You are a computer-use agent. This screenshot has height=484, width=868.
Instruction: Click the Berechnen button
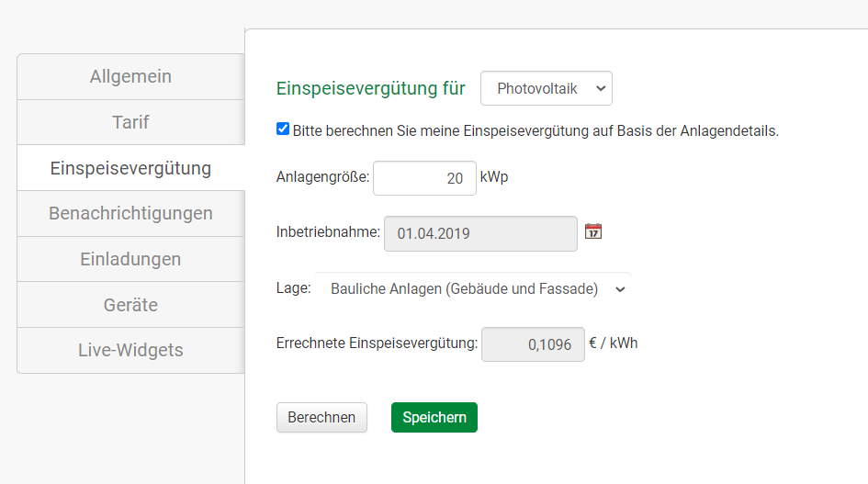point(321,417)
